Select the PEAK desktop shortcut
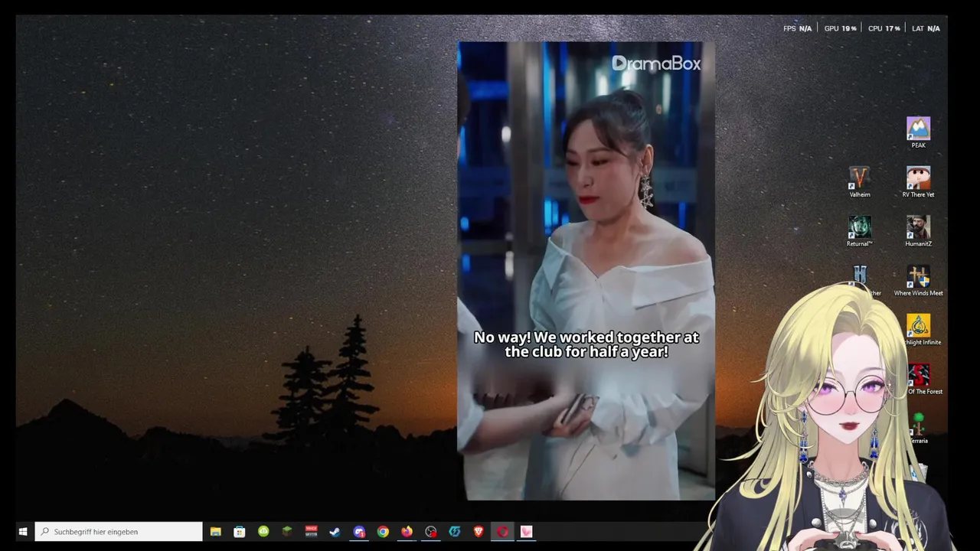Screen dimensions: 980x551 point(918,132)
